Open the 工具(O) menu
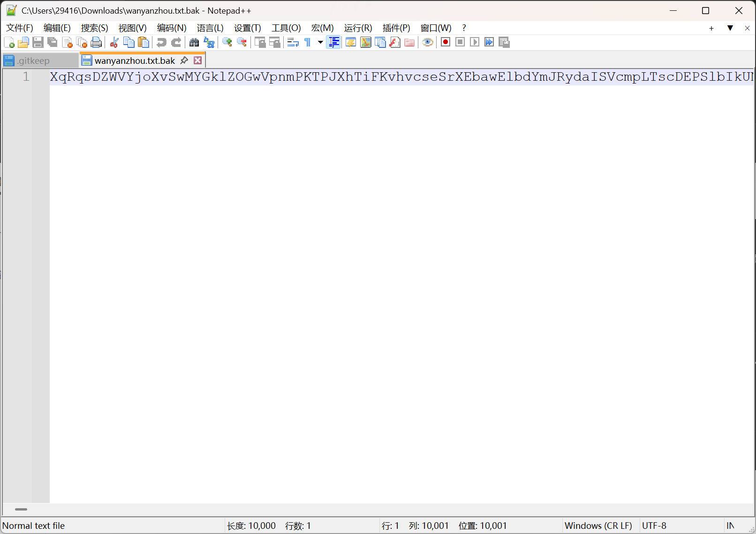This screenshot has height=534, width=756. point(286,28)
